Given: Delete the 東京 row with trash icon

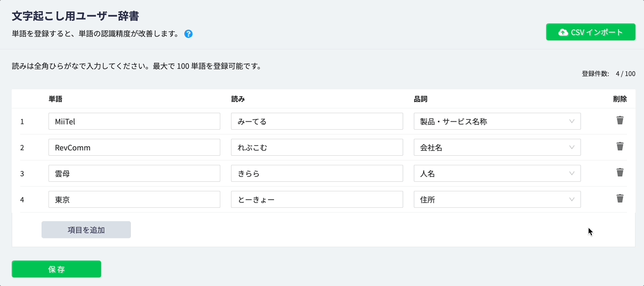Looking at the screenshot, I should coord(620,199).
